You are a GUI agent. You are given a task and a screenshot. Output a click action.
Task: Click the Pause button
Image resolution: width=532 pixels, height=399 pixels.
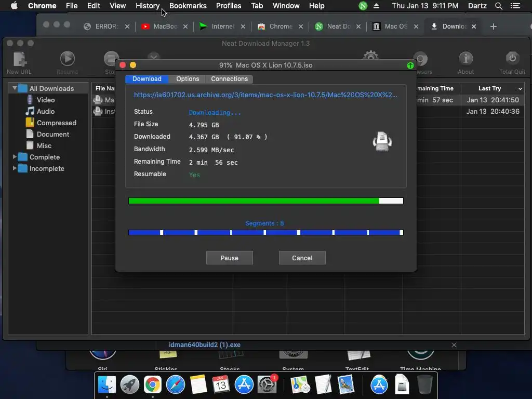[x=229, y=258]
